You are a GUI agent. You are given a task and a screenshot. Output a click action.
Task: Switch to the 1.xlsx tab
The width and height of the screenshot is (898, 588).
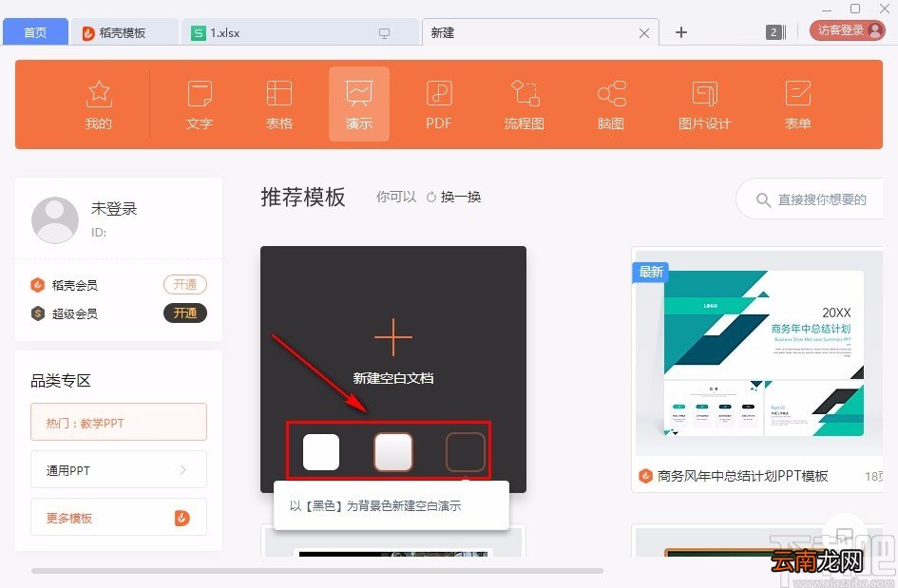click(299, 32)
